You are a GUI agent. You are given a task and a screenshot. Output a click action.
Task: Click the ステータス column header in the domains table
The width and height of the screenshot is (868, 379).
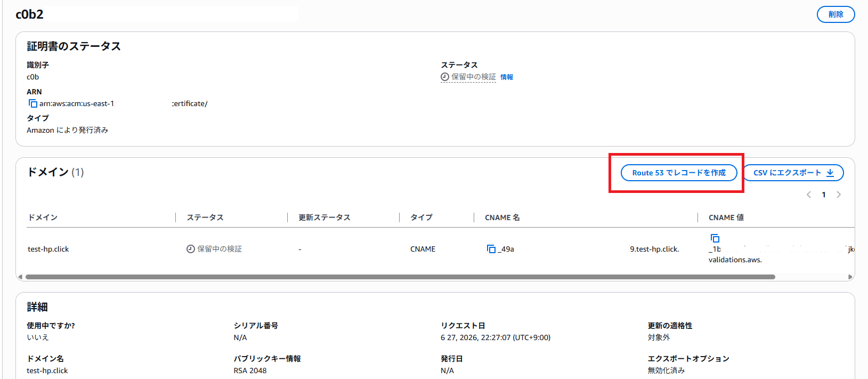coord(205,217)
